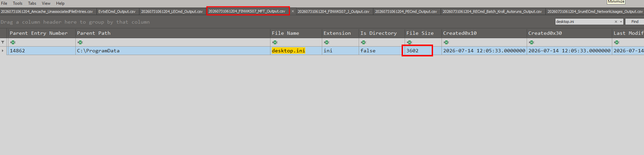Viewport: 644px width, 155px height.
Task: Select the highlighted desktop.ini cell
Action: (296, 51)
